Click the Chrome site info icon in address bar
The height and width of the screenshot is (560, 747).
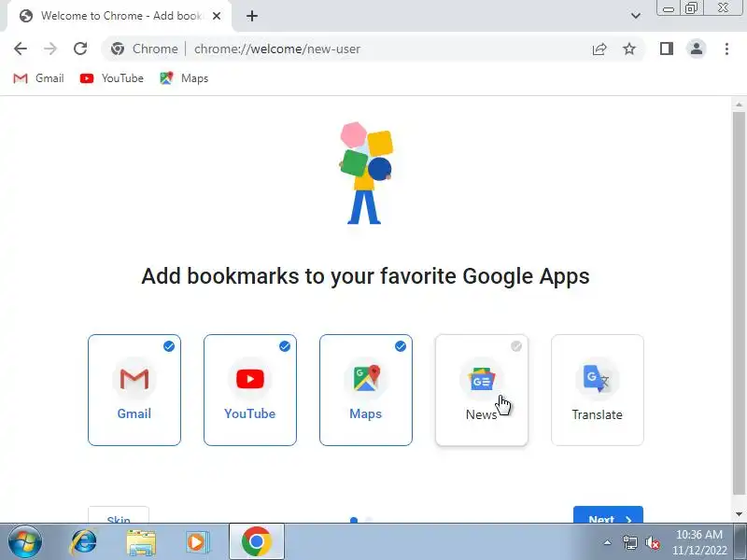pos(118,49)
